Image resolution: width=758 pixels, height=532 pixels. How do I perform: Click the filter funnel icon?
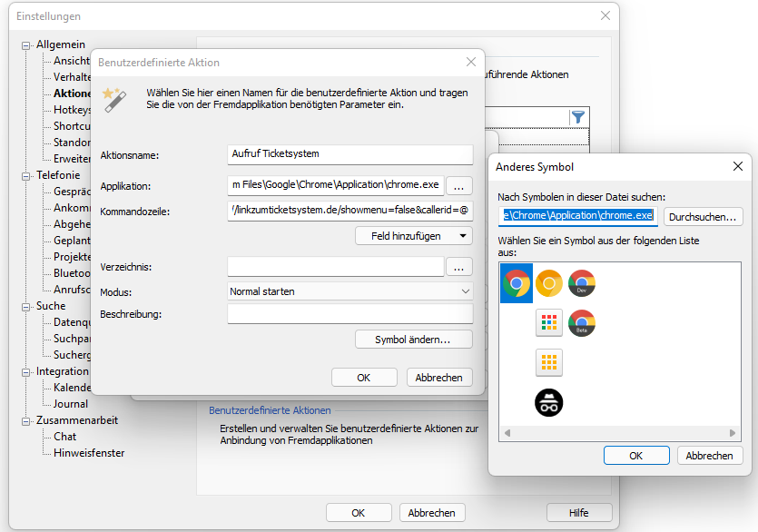[577, 117]
